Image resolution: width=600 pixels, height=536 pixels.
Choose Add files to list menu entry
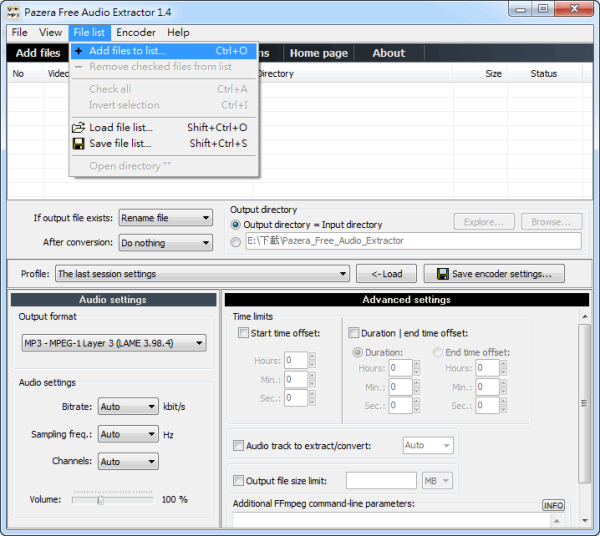point(163,51)
